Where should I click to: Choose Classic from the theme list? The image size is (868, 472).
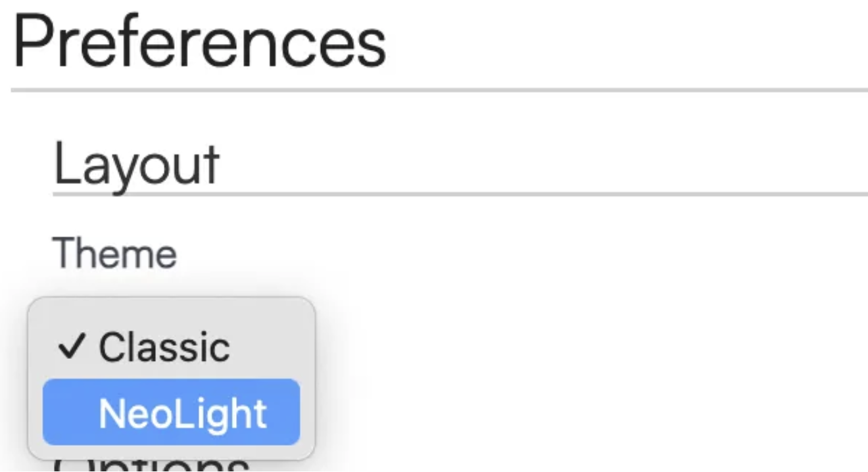pyautogui.click(x=164, y=347)
